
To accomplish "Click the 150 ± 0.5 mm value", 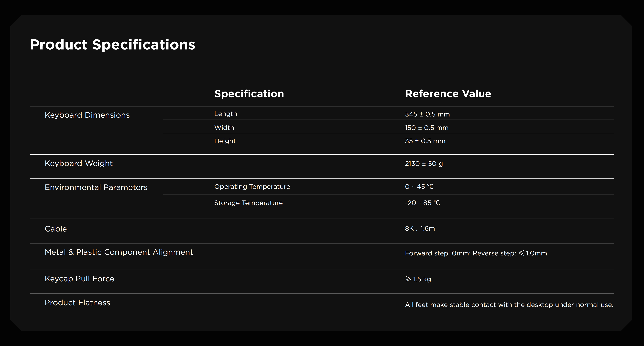I will pos(426,128).
